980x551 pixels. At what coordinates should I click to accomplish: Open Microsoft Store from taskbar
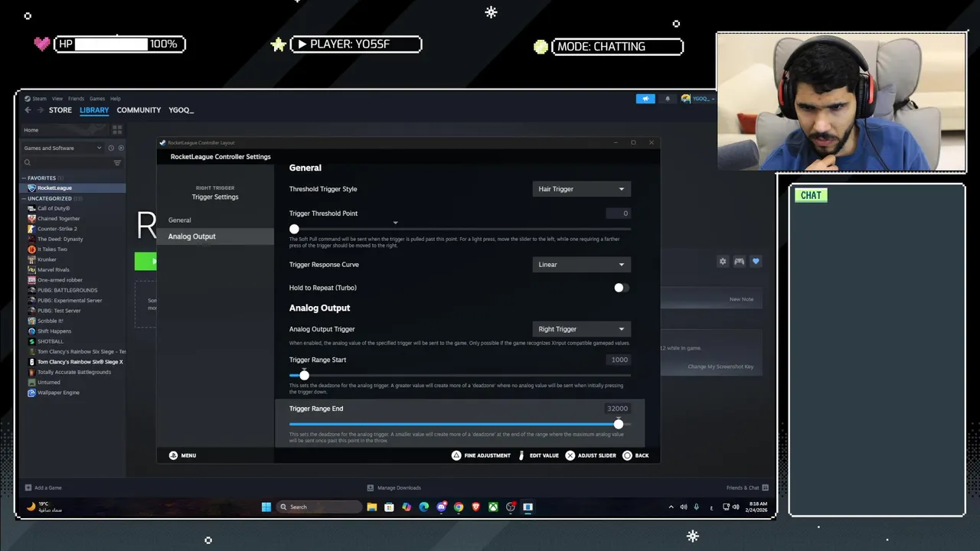(x=389, y=507)
